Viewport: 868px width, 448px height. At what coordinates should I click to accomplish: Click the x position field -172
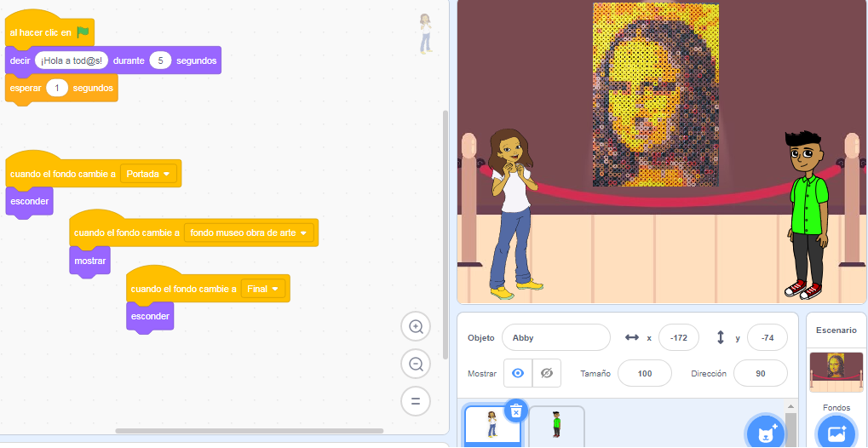pyautogui.click(x=679, y=337)
